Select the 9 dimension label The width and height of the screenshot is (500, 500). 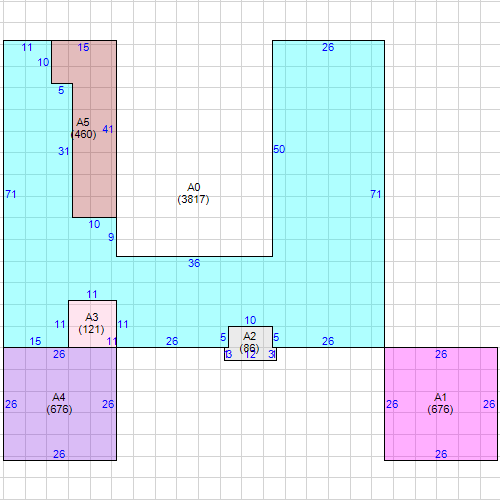111,237
